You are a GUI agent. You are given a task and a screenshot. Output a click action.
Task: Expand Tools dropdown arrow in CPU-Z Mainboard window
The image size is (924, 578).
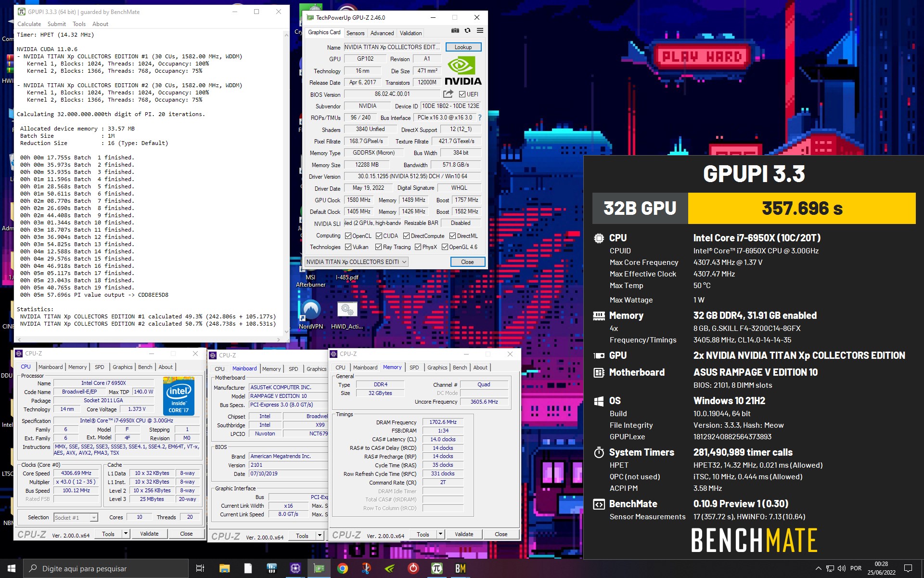319,536
